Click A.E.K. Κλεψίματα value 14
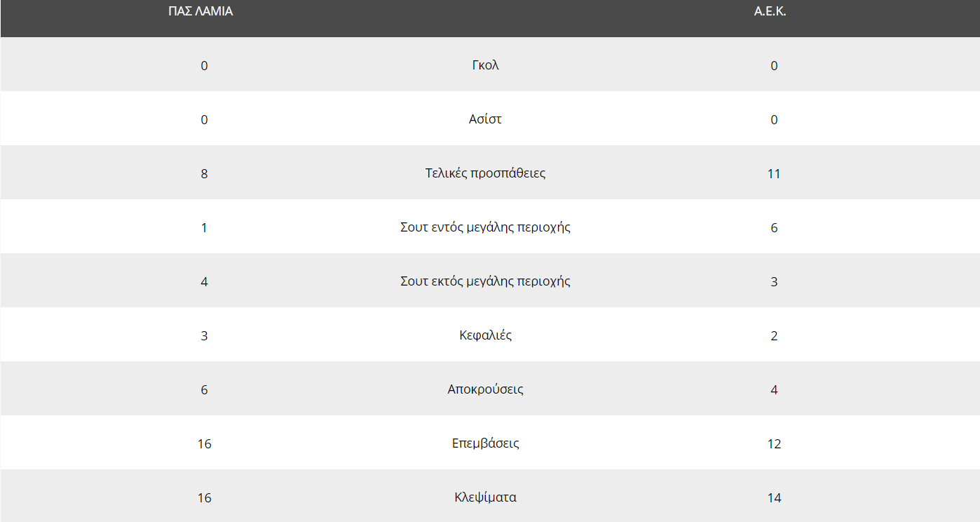The width and height of the screenshot is (980, 522). (774, 498)
